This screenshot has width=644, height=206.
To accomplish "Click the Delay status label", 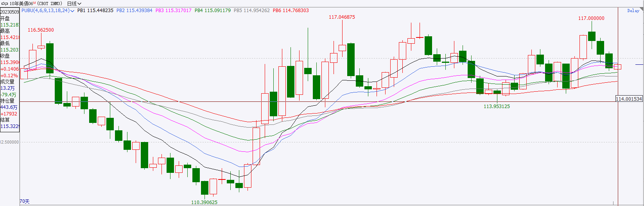I will [x=633, y=11].
